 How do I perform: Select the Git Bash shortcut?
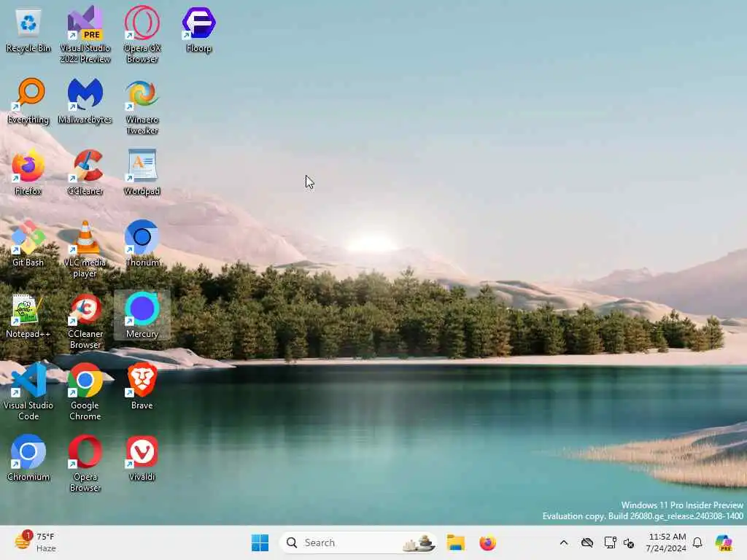(28, 244)
